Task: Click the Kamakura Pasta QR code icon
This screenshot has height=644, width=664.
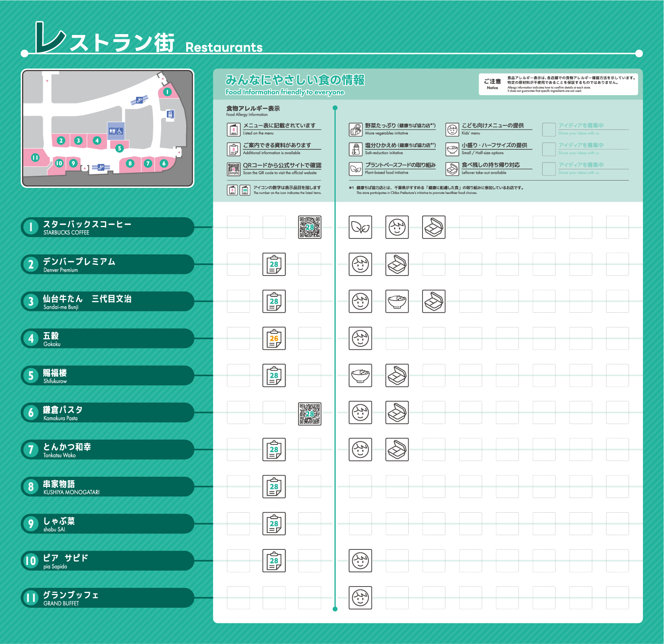Action: tap(310, 414)
